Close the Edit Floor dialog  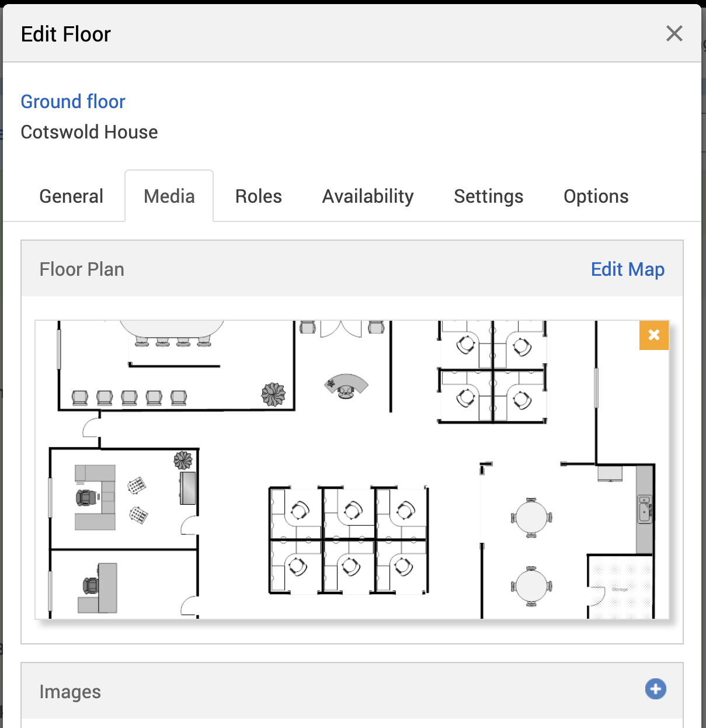pos(674,33)
